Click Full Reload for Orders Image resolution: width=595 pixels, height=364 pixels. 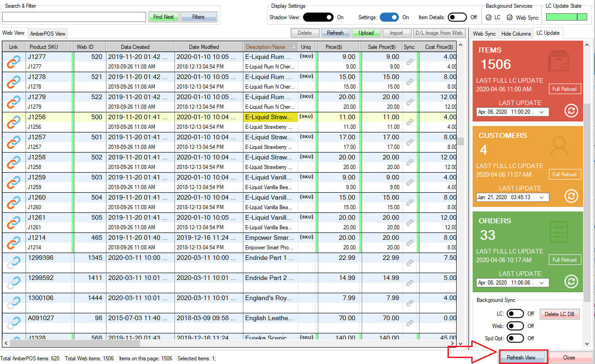tap(565, 260)
